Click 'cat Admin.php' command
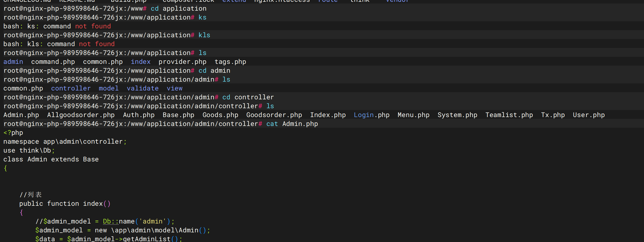The width and height of the screenshot is (644, 242). 292,124
